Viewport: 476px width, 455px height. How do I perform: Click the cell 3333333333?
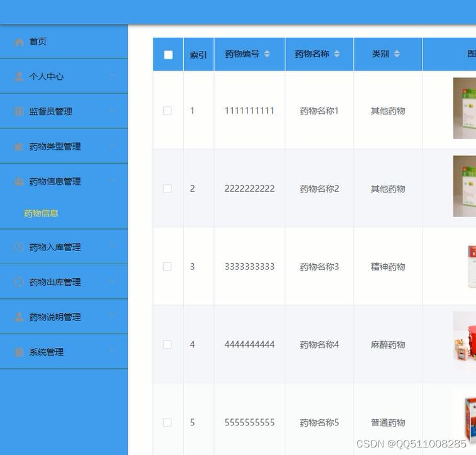249,267
